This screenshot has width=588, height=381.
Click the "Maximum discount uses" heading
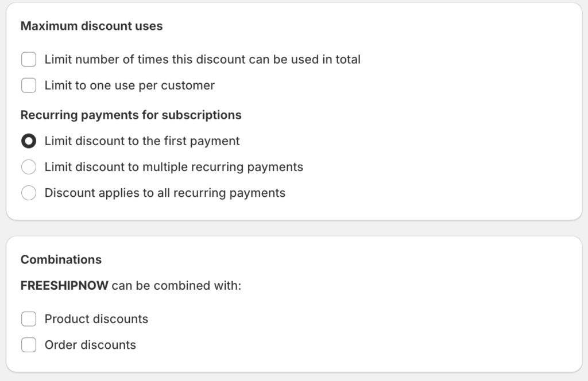point(91,26)
